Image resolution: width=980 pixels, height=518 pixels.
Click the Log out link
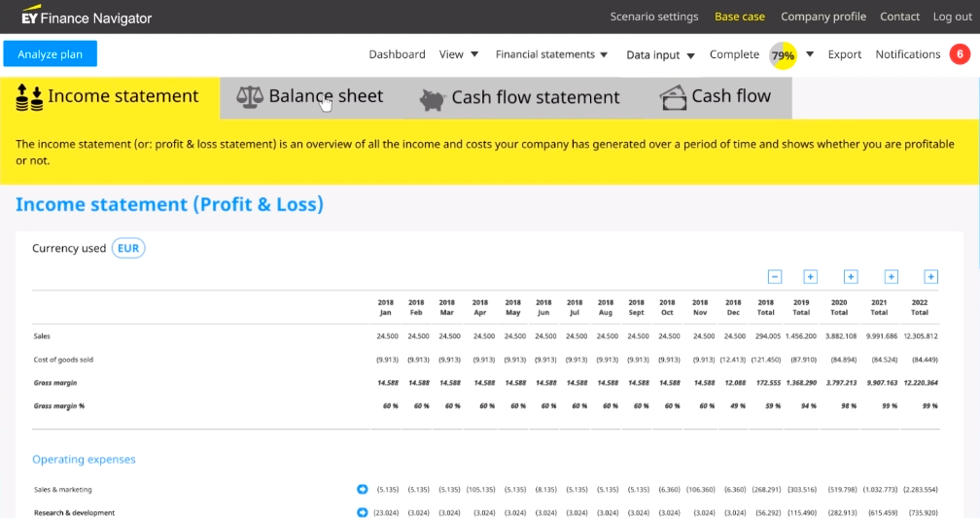[x=952, y=17]
